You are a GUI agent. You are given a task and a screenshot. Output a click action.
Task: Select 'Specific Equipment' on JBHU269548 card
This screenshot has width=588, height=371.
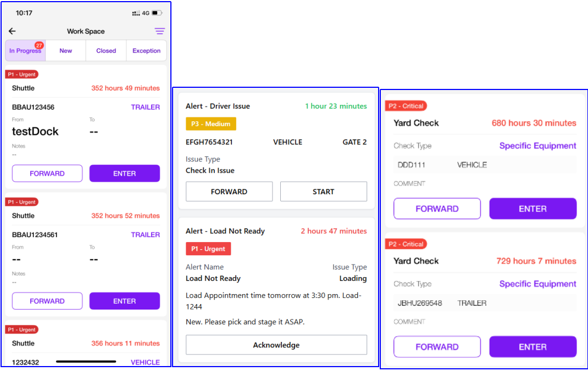pos(538,284)
